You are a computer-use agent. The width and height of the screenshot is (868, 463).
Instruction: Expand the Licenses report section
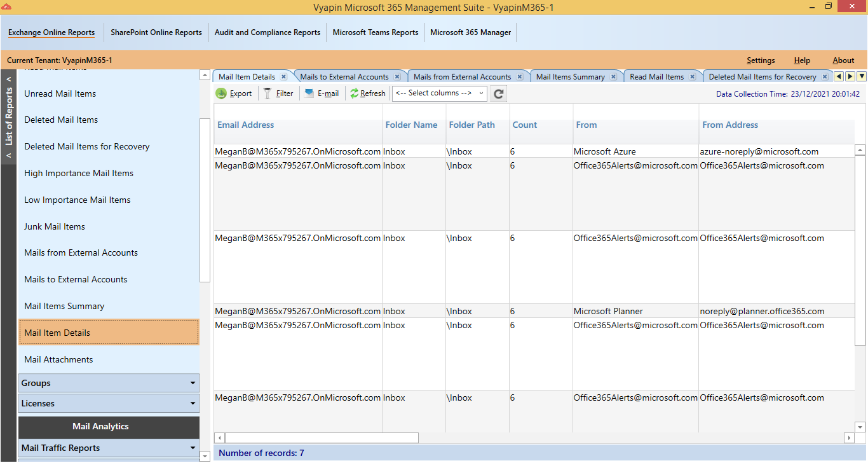pyautogui.click(x=109, y=403)
